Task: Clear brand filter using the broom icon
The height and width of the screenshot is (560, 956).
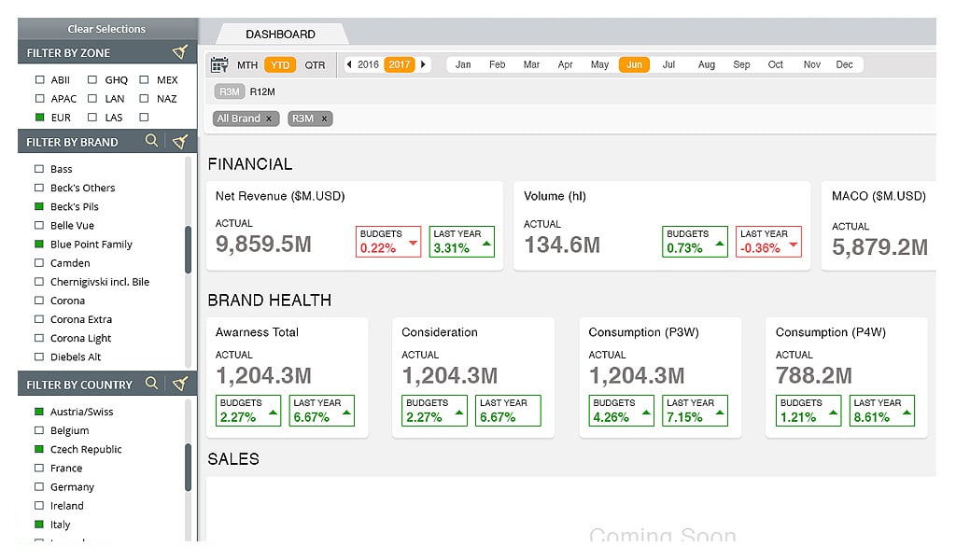Action: click(x=180, y=142)
